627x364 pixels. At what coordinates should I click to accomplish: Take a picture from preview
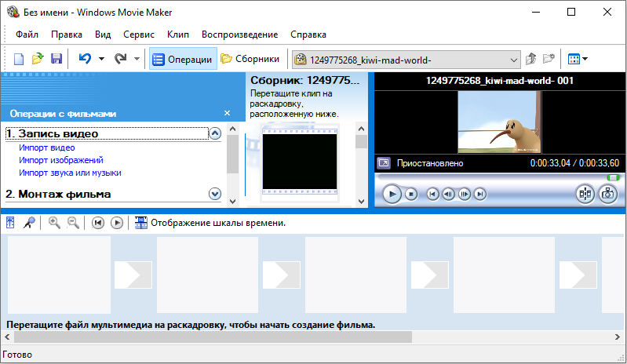click(x=608, y=195)
